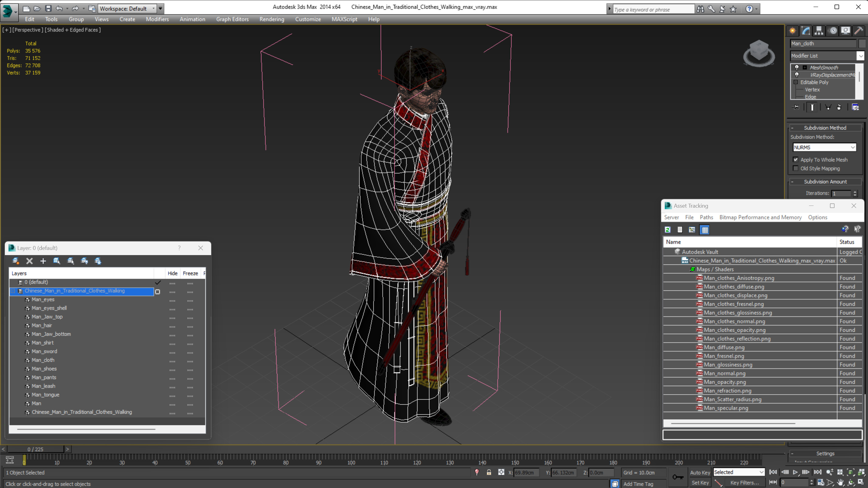The image size is (868, 488).
Task: Click Table View icon in Asset Tracking toolbar
Action: pos(705,230)
